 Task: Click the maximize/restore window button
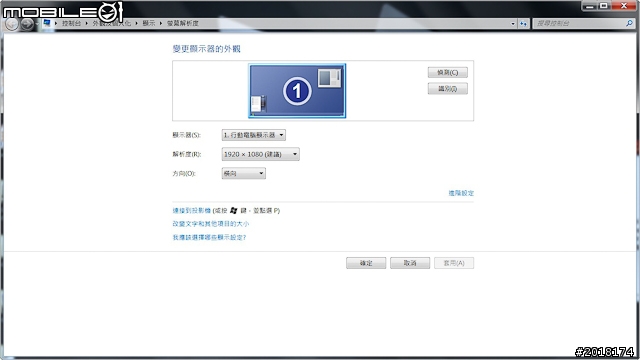[604, 6]
